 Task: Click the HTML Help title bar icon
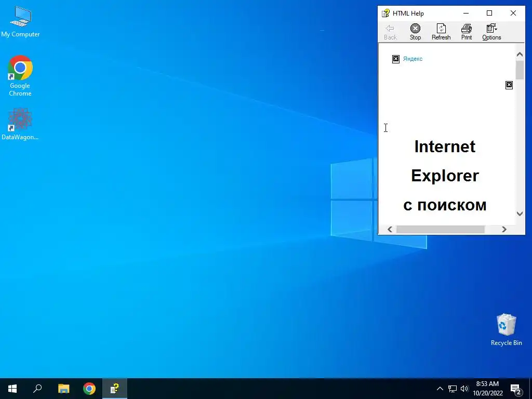(x=385, y=13)
